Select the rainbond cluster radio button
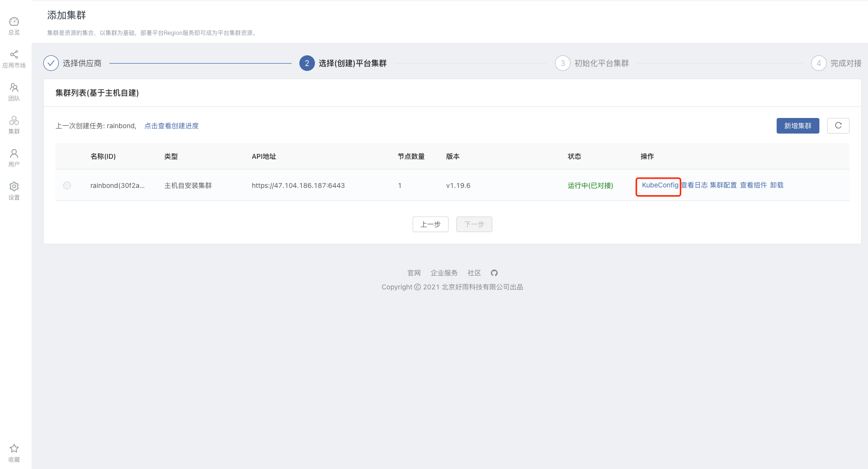The image size is (868, 469). point(67,185)
